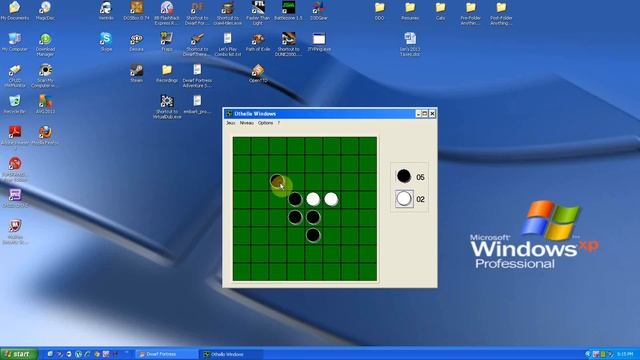Select the Download Manager desktop icon

coord(45,44)
